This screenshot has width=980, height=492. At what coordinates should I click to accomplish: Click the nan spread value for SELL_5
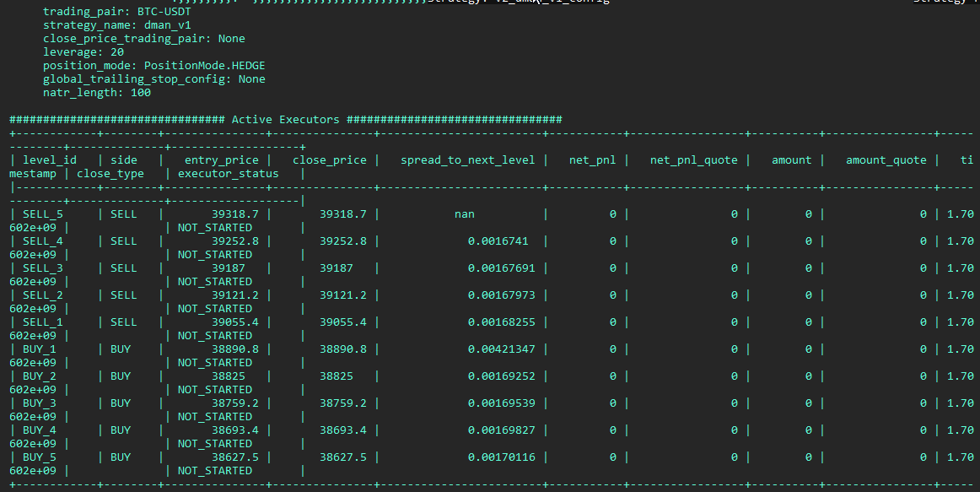(x=465, y=214)
